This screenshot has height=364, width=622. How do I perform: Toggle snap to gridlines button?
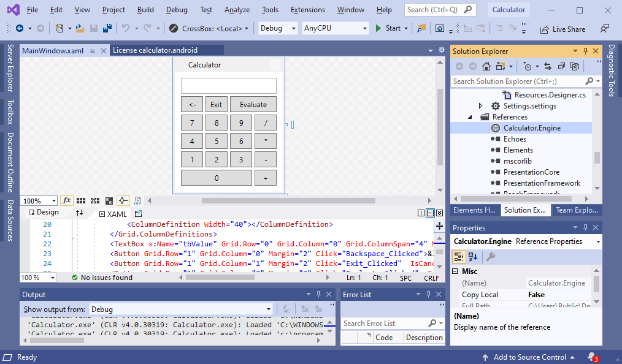coord(95,201)
